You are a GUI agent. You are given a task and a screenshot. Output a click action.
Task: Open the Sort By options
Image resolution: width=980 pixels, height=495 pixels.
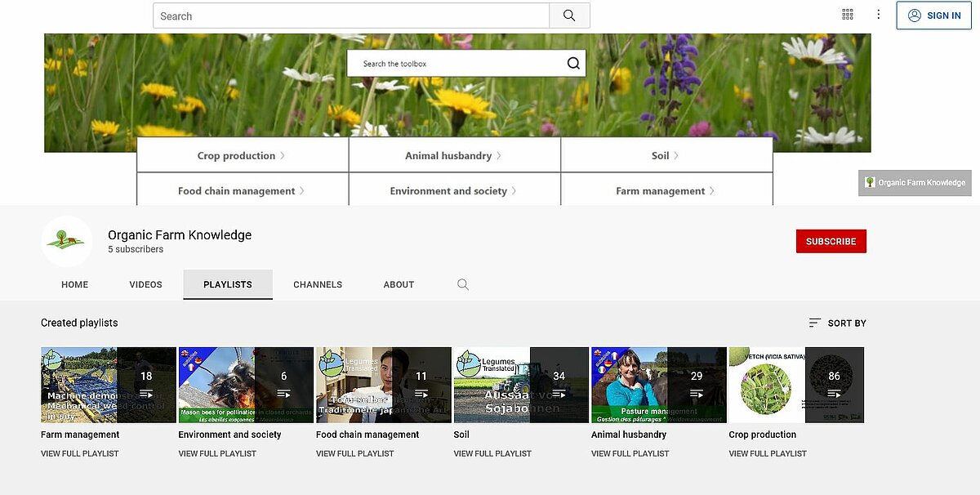tap(837, 323)
